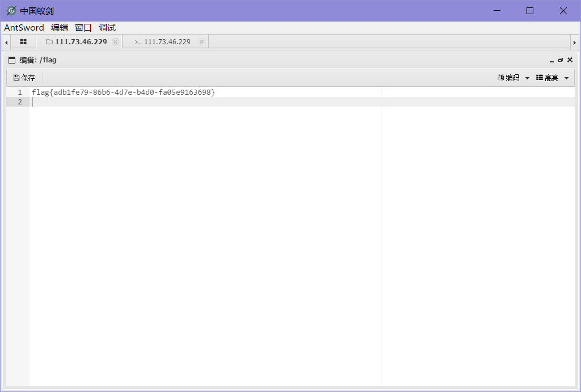This screenshot has height=392, width=581.
Task: Open the 调试 menu
Action: [107, 28]
